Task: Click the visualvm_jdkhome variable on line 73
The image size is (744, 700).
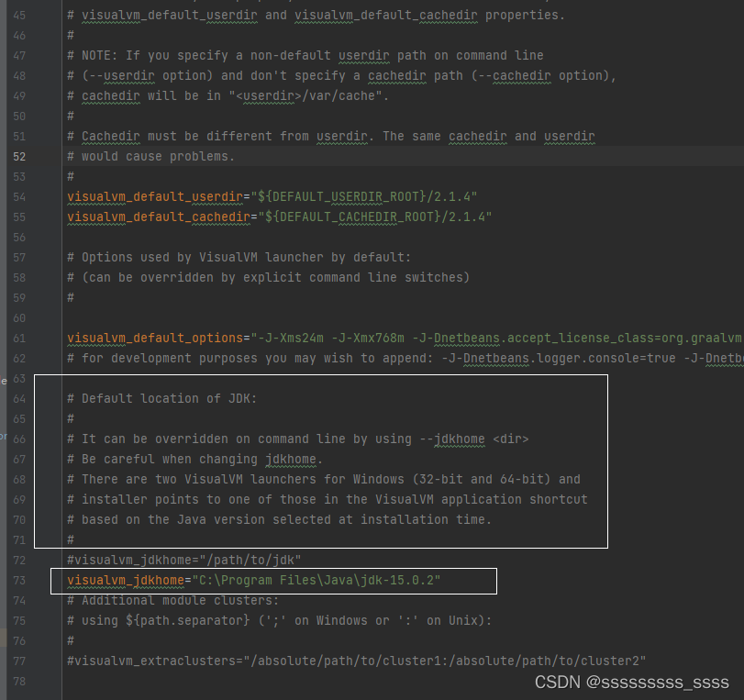Action: pyautogui.click(x=126, y=581)
